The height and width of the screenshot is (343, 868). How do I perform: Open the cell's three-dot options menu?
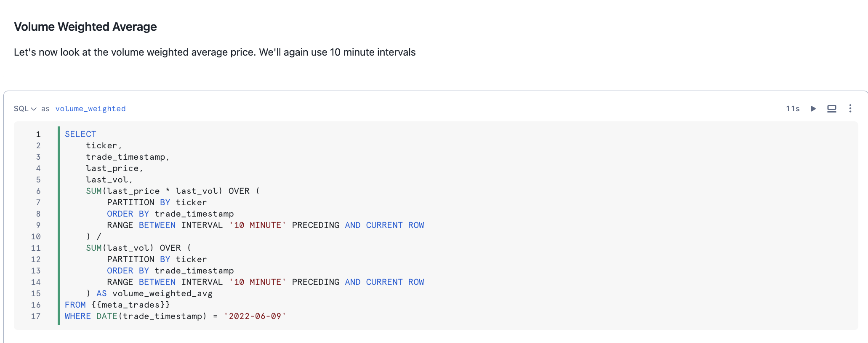pyautogui.click(x=850, y=109)
